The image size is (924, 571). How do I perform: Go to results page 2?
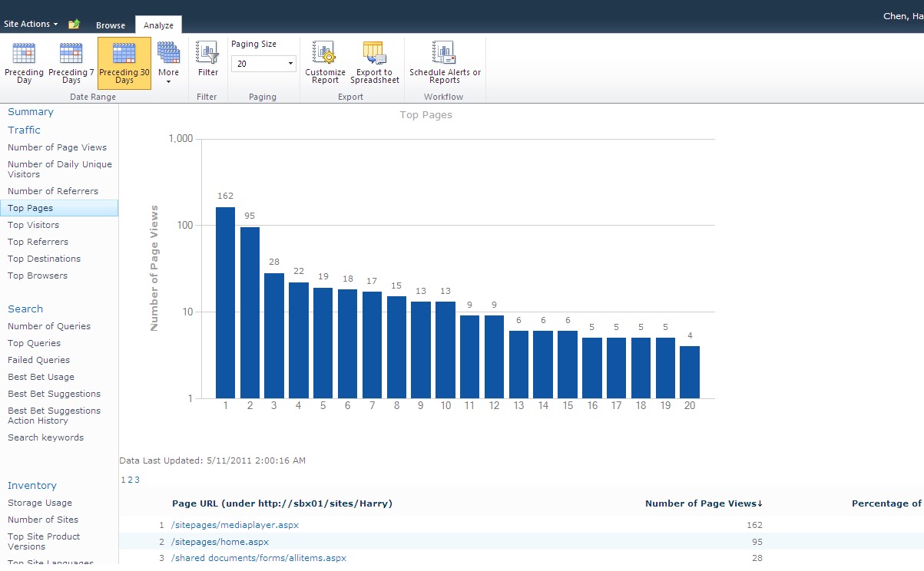click(x=128, y=478)
